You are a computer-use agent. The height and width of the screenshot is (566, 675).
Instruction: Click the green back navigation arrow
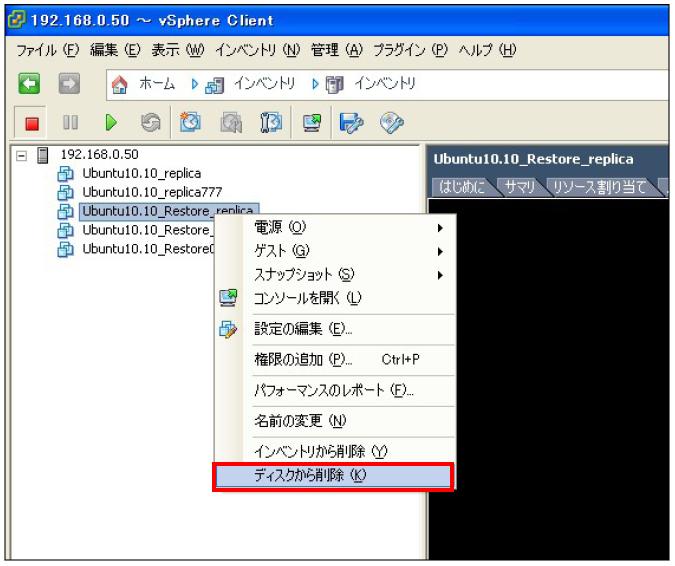point(29,84)
